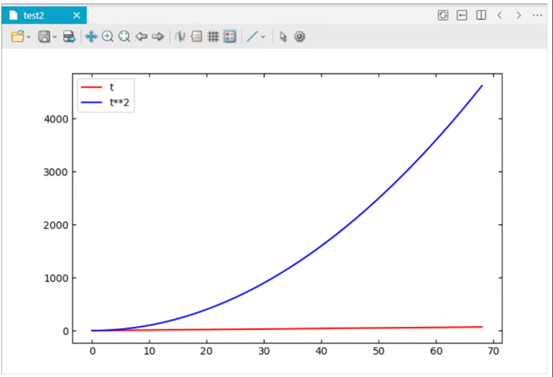Image resolution: width=553 pixels, height=377 pixels.
Task: Click y-axis tick label 4000
Action: click(56, 119)
